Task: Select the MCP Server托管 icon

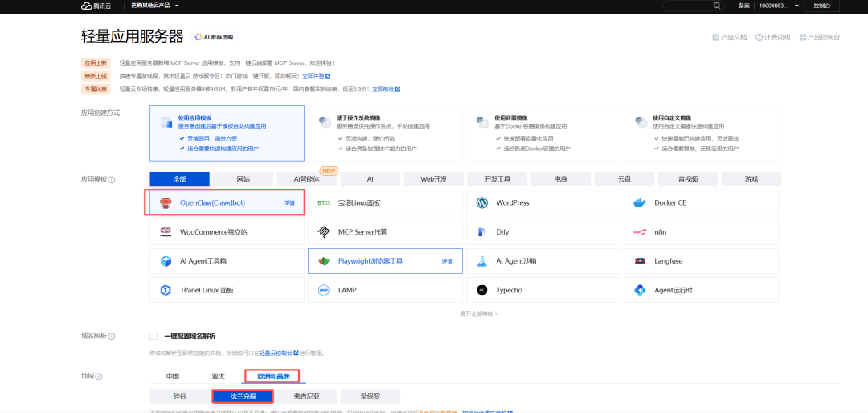Action: 324,232
